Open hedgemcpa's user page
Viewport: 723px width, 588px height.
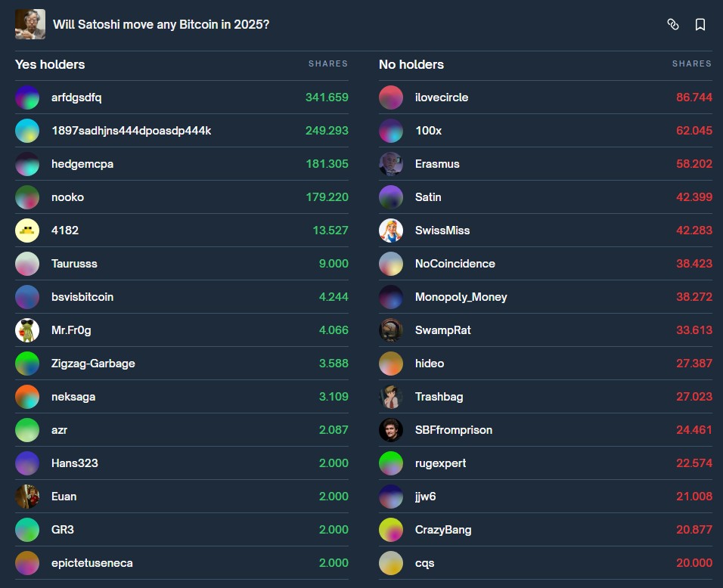click(x=82, y=164)
